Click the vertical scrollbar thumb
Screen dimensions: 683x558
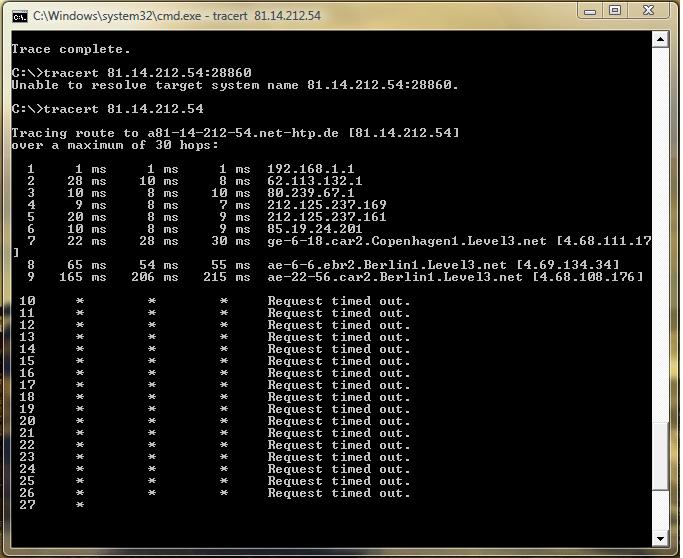click(660, 455)
